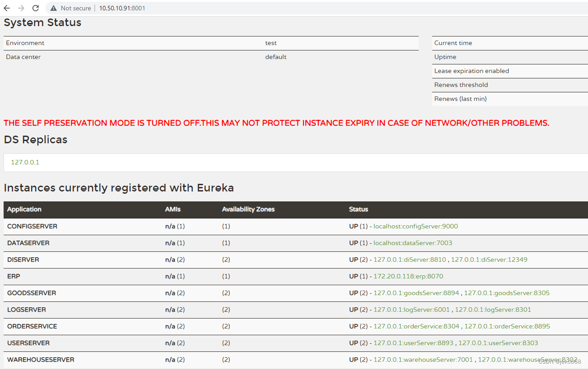588x369 pixels.
Task: Click the GOODSSERVER application name
Action: pos(32,293)
